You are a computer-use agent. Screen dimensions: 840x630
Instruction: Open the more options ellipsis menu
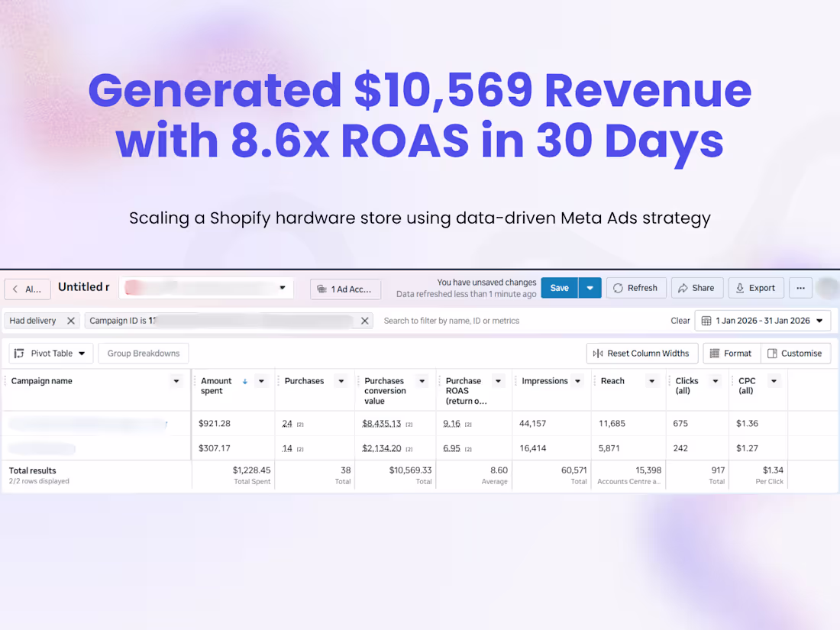(800, 288)
